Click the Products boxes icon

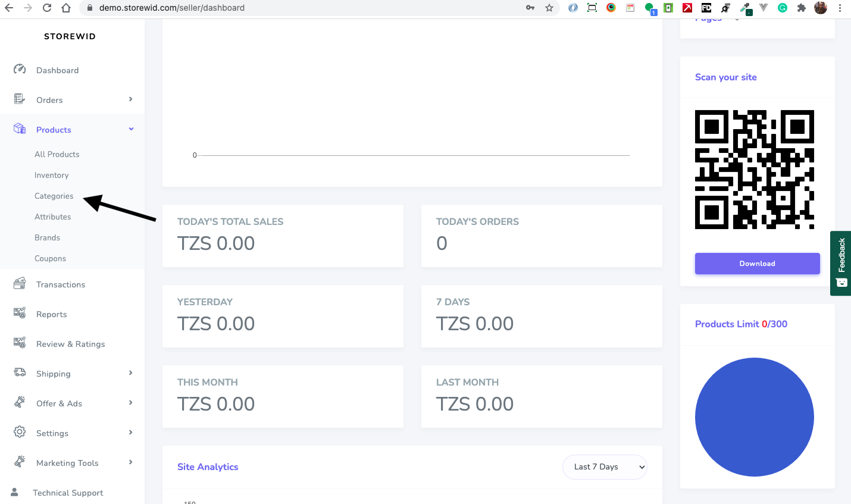coord(20,129)
